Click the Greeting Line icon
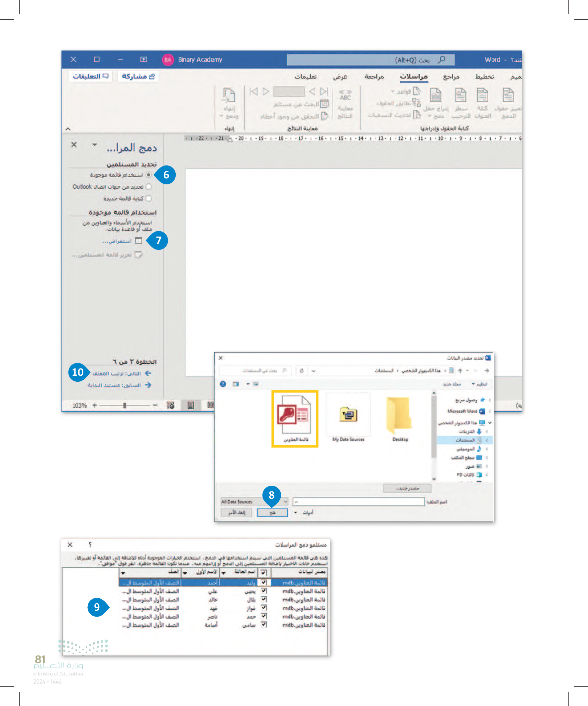 [x=460, y=95]
